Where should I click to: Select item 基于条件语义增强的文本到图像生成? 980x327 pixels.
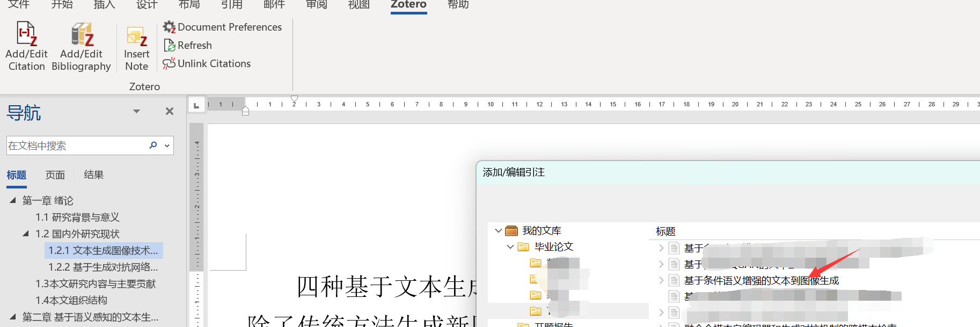pos(760,280)
